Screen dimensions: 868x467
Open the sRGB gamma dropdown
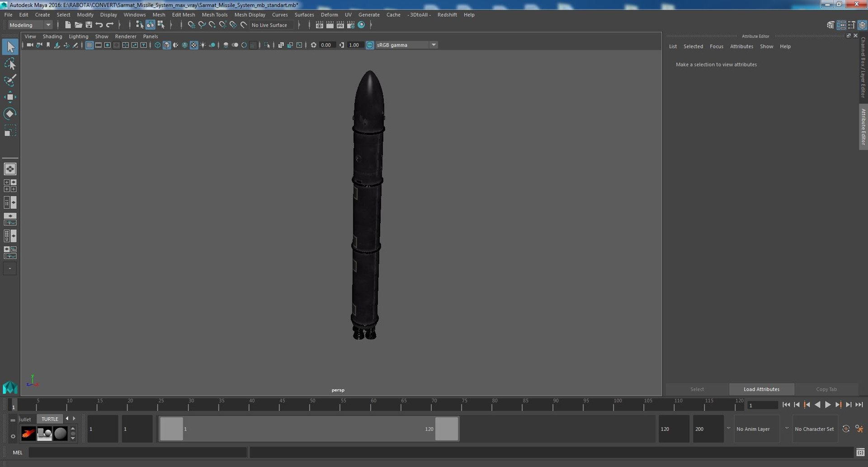pyautogui.click(x=406, y=45)
